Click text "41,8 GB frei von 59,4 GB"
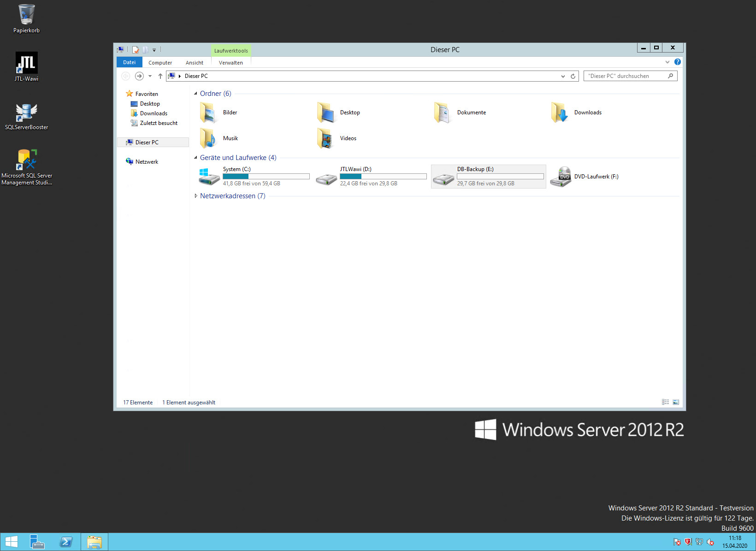The image size is (756, 551). [x=252, y=184]
